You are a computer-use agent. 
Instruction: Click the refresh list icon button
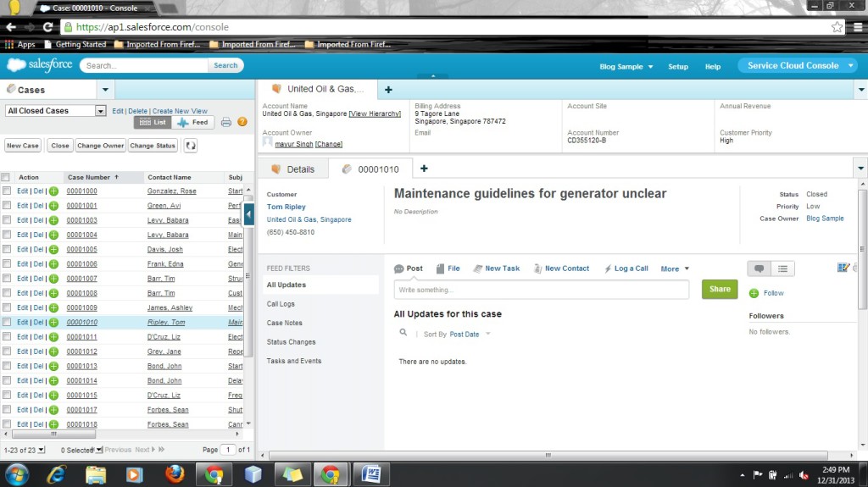coord(190,146)
